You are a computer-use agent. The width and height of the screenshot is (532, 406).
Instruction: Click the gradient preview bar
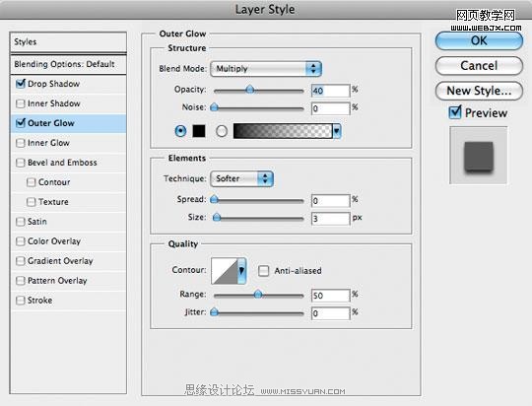283,131
